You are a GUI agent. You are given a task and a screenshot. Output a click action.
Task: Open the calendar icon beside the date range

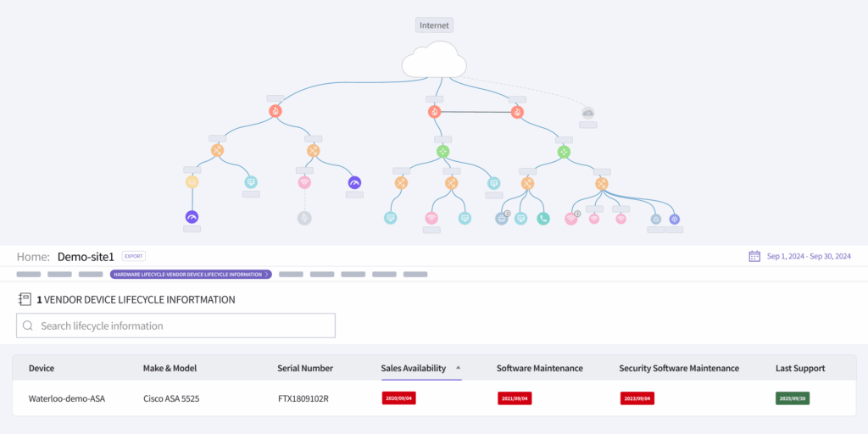pyautogui.click(x=754, y=256)
